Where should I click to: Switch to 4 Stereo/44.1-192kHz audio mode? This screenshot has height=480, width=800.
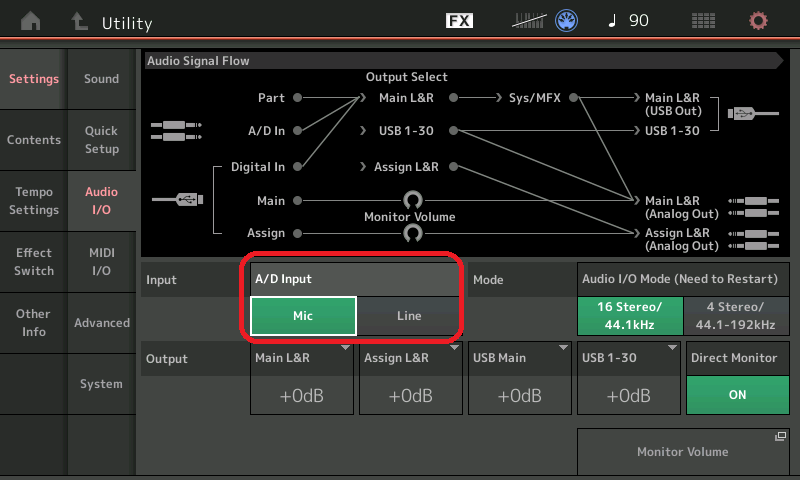(x=735, y=316)
